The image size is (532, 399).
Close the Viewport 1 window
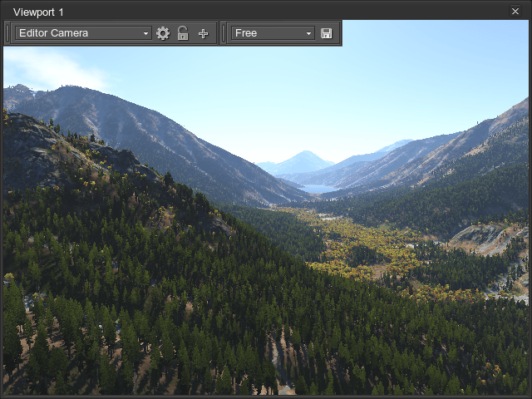pos(515,12)
